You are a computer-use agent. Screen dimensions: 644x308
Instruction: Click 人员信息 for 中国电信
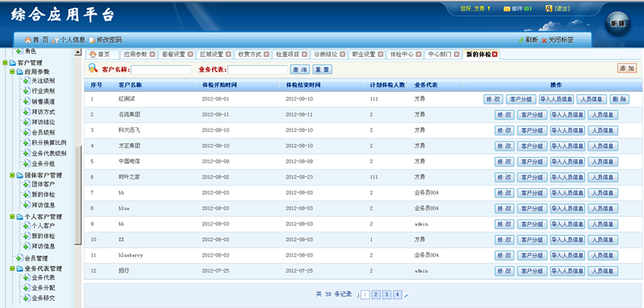tap(603, 162)
